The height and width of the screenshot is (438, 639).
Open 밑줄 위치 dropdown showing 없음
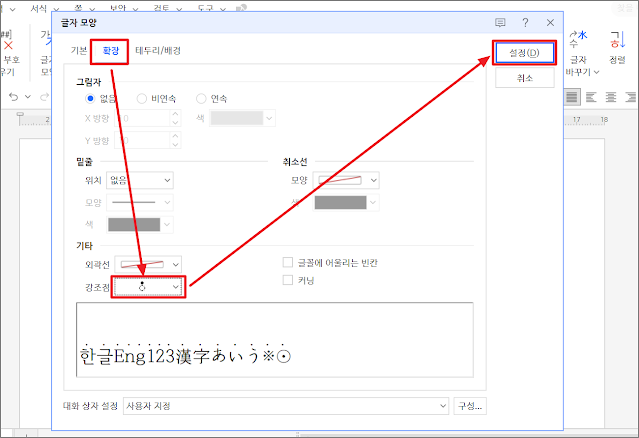coord(140,180)
